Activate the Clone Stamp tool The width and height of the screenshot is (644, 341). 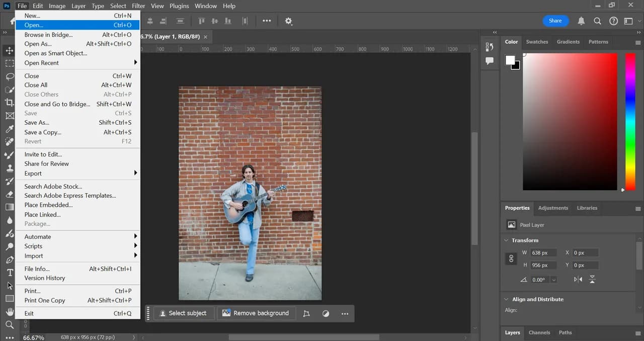click(10, 168)
